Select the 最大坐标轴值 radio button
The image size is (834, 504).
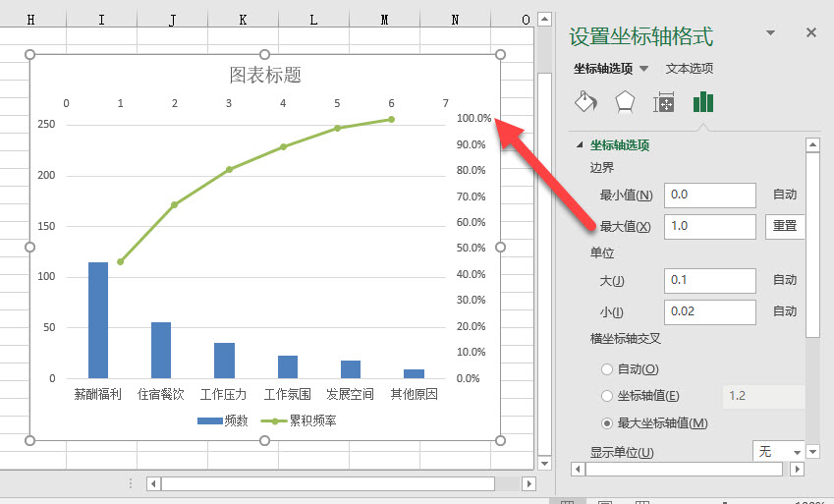click(607, 423)
